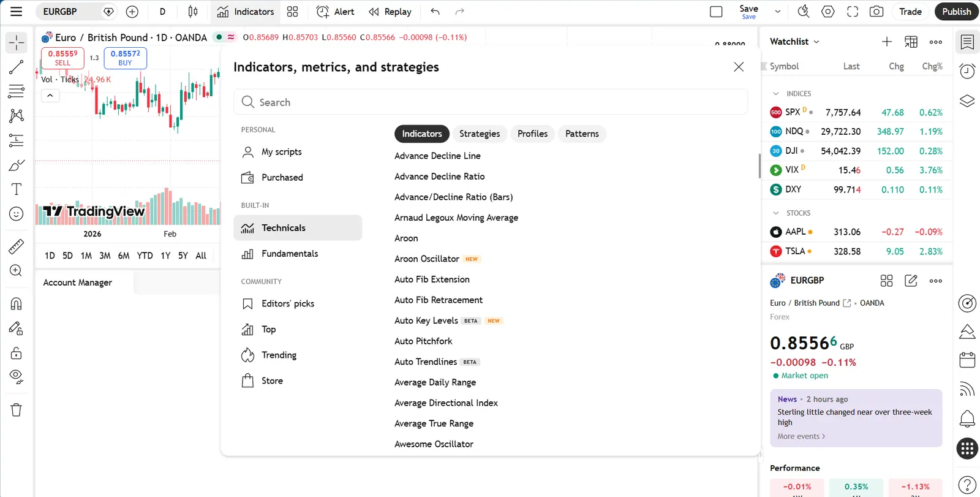Open the Watchlist name dropdown
980x497 pixels.
point(794,42)
